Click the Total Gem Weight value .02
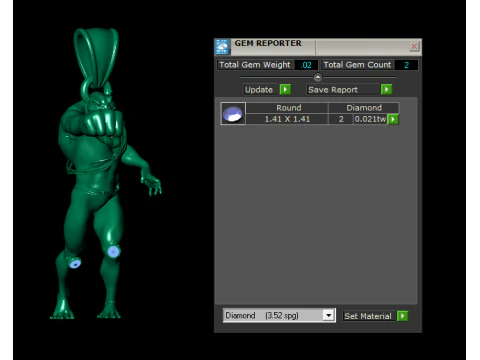This screenshot has width=480, height=360. (306, 65)
